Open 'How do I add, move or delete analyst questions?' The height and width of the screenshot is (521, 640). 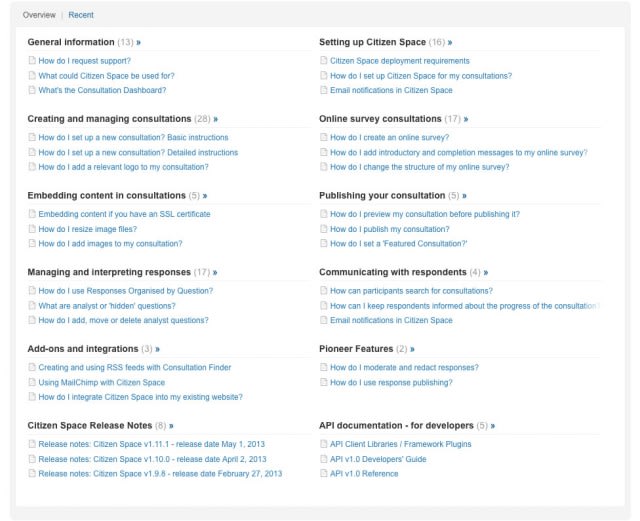point(123,321)
